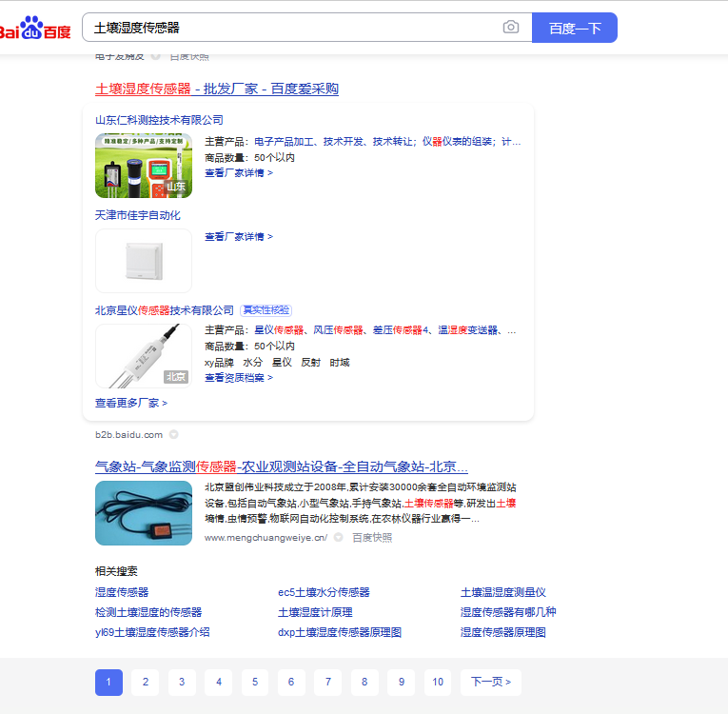728x714 pixels.
Task: Click 下一页 next page button
Action: click(x=491, y=682)
